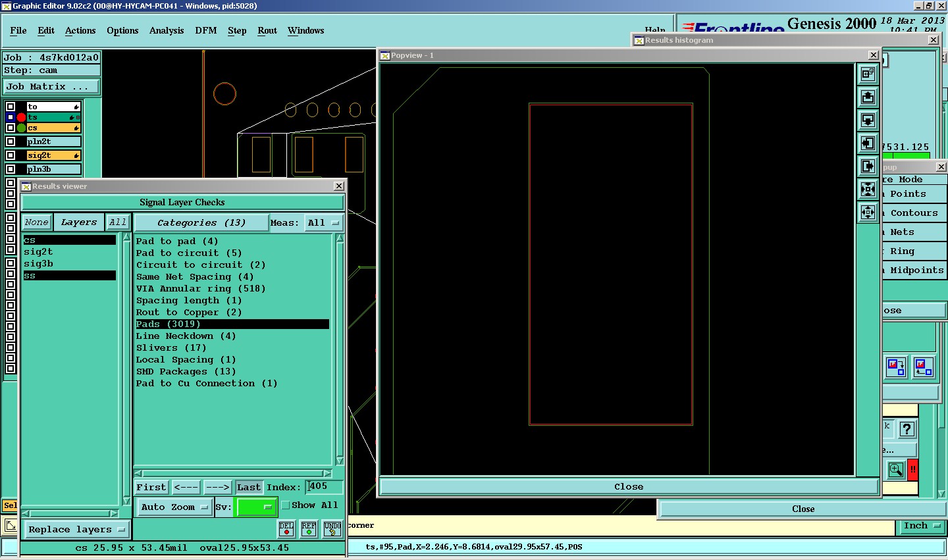Screen dimensions: 948x560
Task: Click the DEL icon in Results viewer
Action: 286,529
